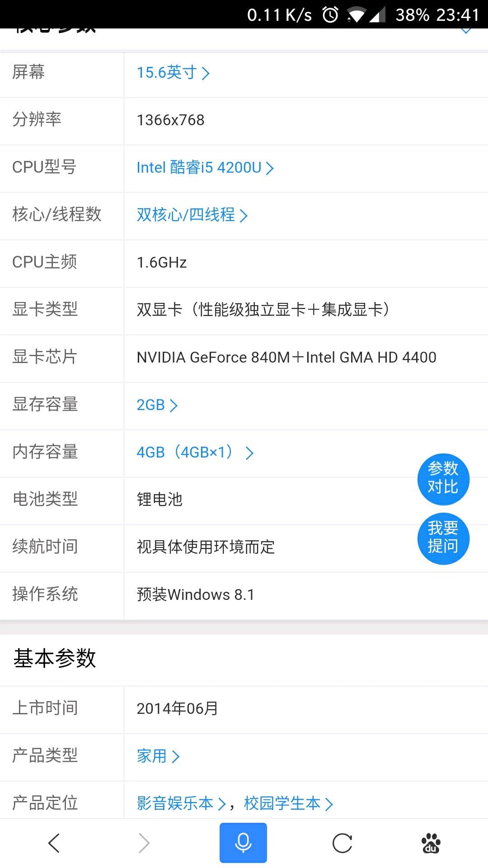Tap the browser back arrow
This screenshot has width=488, height=868.
point(54,843)
